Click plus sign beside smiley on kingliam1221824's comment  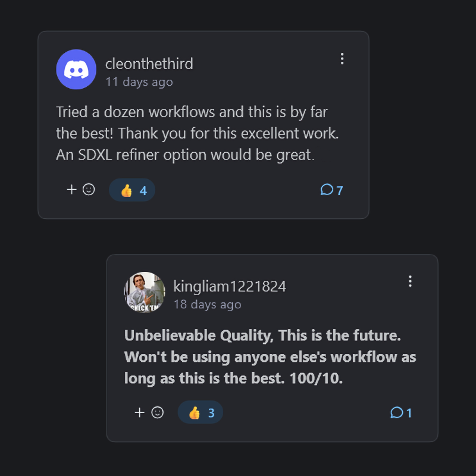pyautogui.click(x=140, y=412)
